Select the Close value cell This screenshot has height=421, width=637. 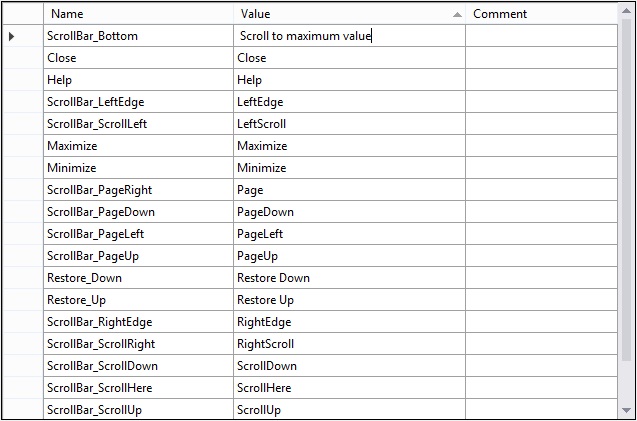point(350,58)
